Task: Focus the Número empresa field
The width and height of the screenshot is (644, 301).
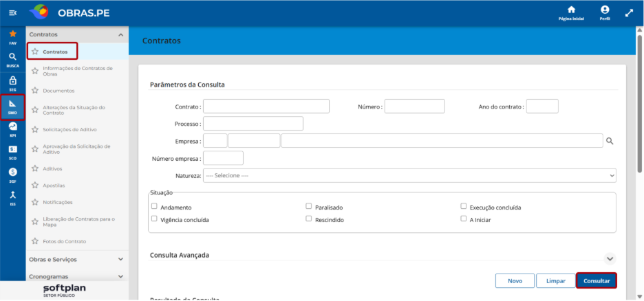Action: click(x=223, y=158)
